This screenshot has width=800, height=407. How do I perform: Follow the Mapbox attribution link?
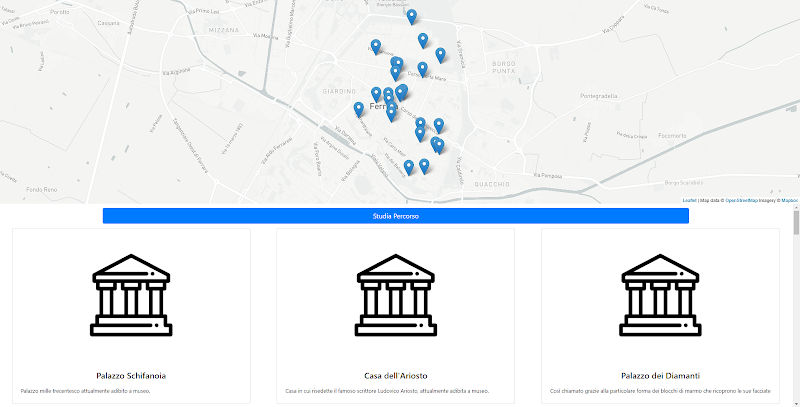pyautogui.click(x=789, y=200)
